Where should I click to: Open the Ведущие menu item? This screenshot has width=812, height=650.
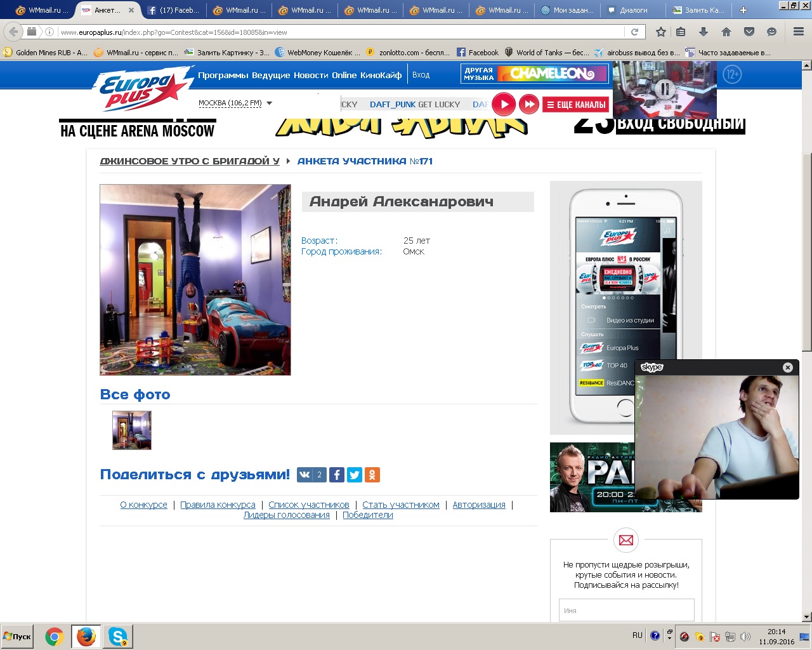pyautogui.click(x=271, y=75)
